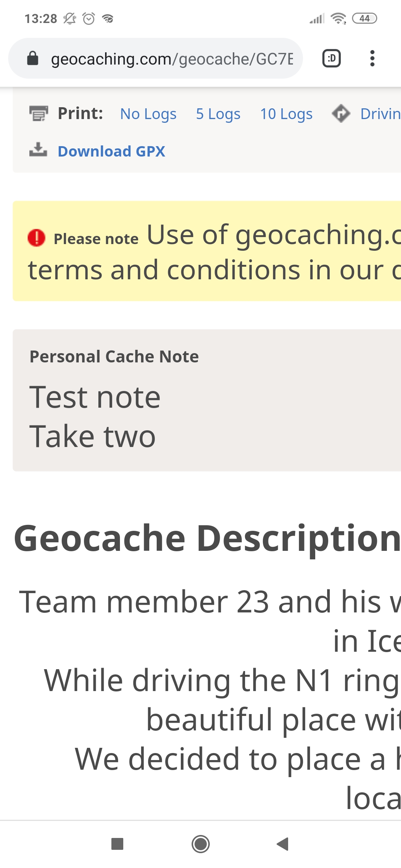Tap the Geocache Description heading
401x868 pixels.
pos(207,539)
